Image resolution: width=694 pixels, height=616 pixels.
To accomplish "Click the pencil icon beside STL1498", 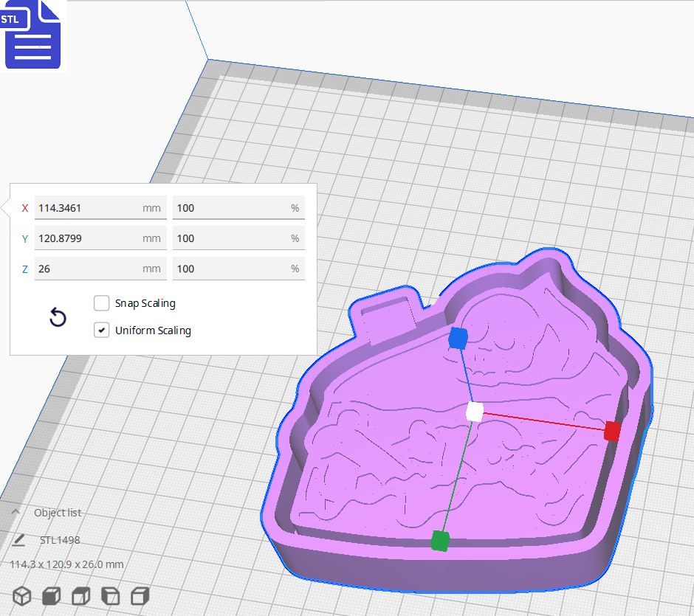I will point(18,540).
